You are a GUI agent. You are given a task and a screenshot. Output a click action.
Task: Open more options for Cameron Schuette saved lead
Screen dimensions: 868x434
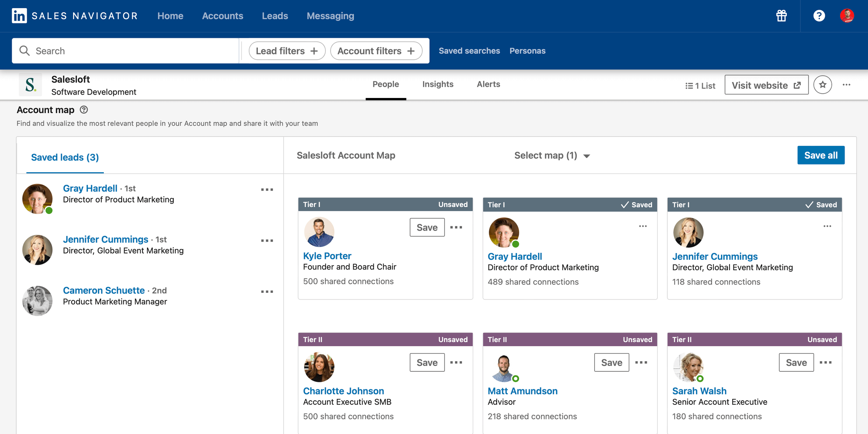[267, 291]
